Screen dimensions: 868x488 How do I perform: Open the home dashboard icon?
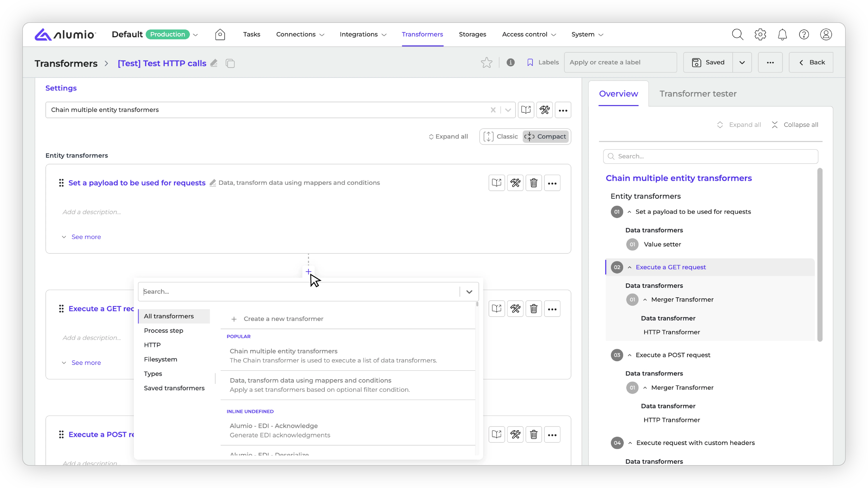(220, 34)
